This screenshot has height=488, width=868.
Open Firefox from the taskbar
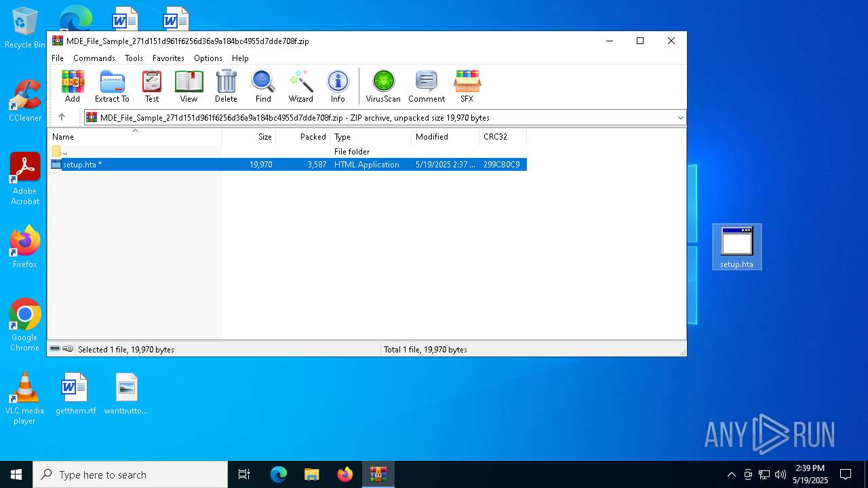click(345, 474)
